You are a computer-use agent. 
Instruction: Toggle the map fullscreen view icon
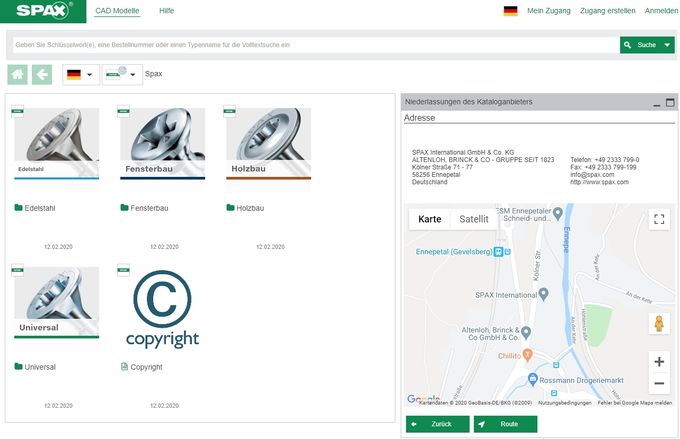pos(658,219)
